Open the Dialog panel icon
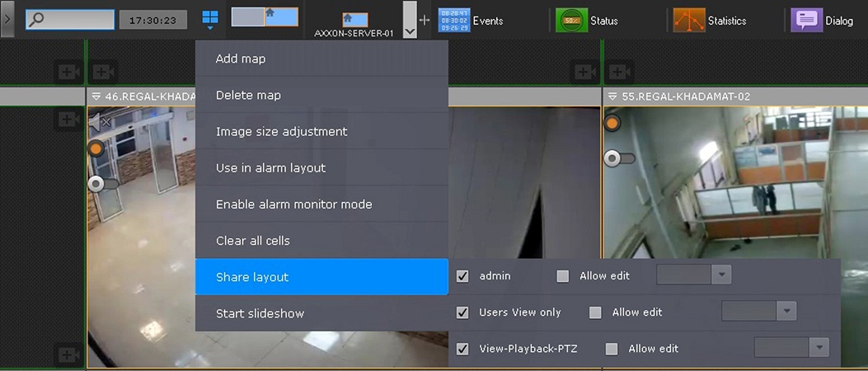This screenshot has height=371, width=868. tap(806, 20)
